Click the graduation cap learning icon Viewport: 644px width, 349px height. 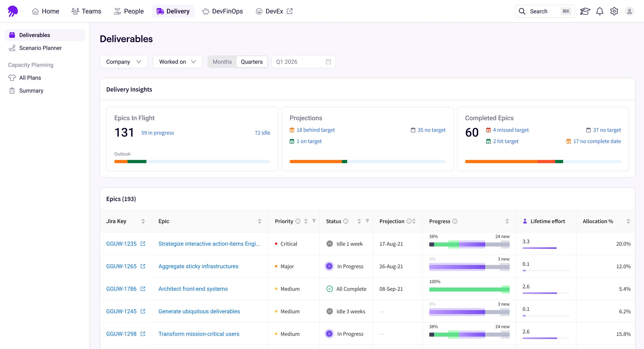click(x=585, y=11)
